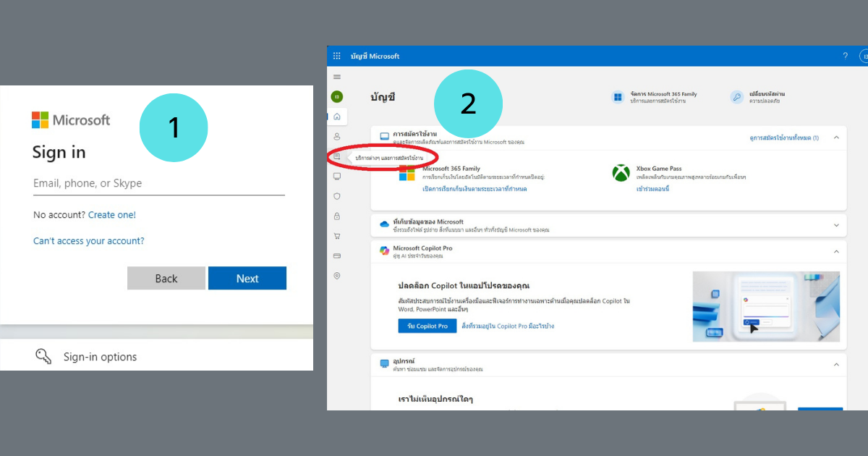Collapse the devices (อุปกรณ์) section
The height and width of the screenshot is (456, 868).
[836, 364]
